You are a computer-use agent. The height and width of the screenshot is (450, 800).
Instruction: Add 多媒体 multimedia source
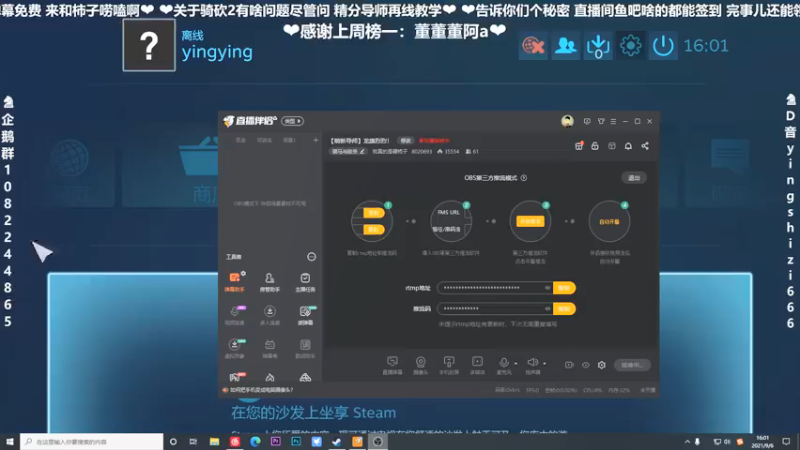[477, 365]
